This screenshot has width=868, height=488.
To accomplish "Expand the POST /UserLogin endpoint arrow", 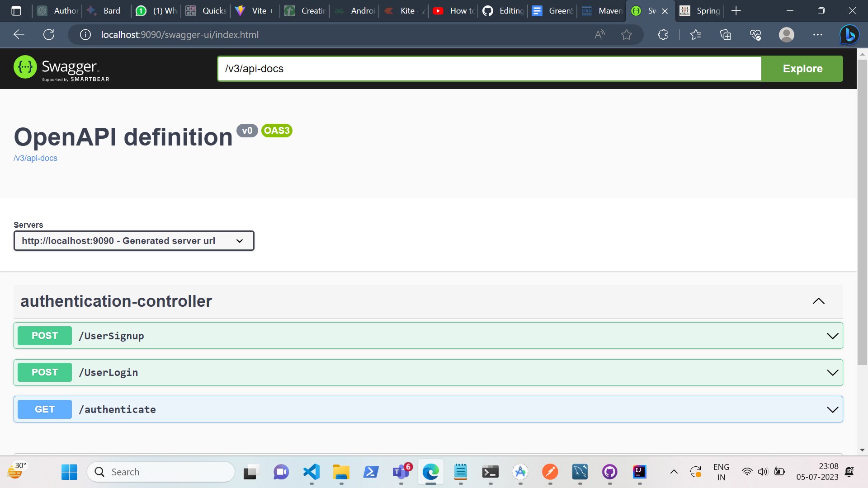I will [x=832, y=372].
